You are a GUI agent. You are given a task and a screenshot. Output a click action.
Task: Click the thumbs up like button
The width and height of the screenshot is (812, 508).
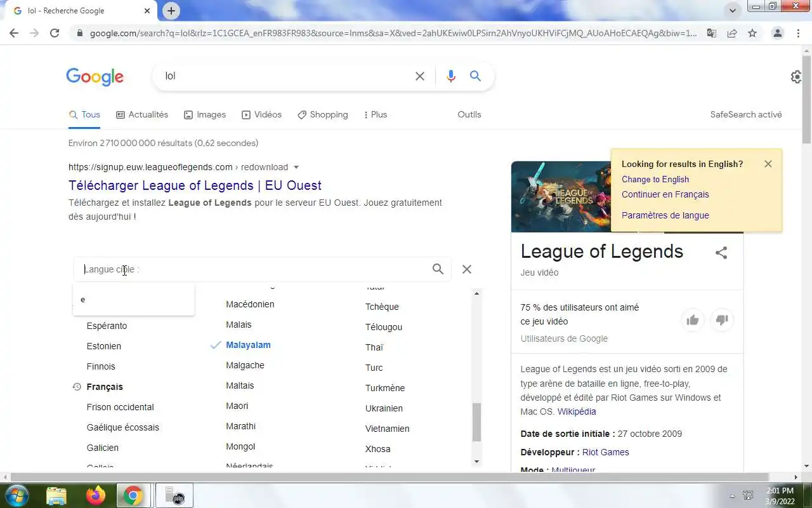(x=693, y=320)
